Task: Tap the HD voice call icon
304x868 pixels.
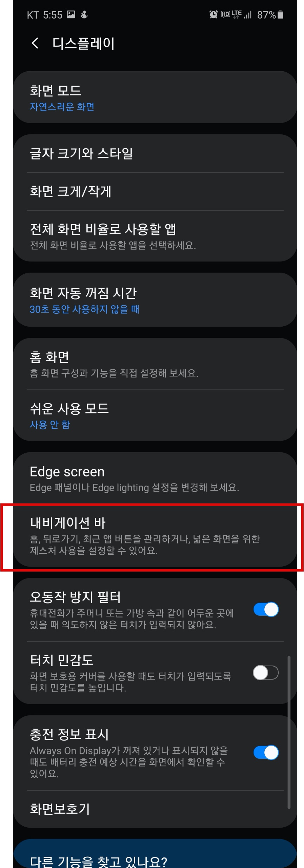Action: (x=225, y=14)
